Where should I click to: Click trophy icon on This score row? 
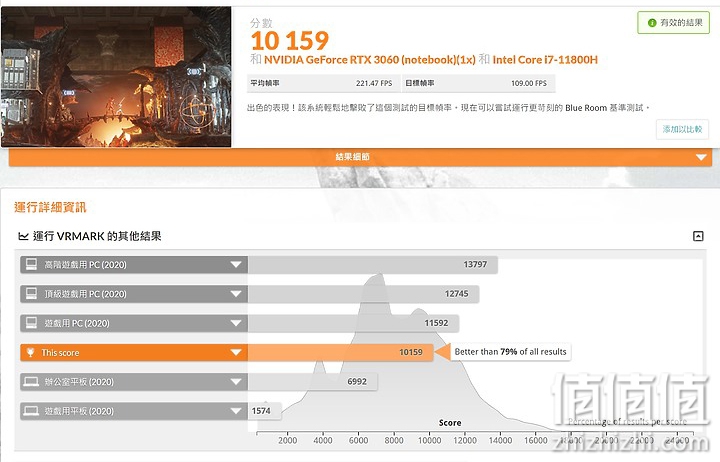tap(31, 352)
